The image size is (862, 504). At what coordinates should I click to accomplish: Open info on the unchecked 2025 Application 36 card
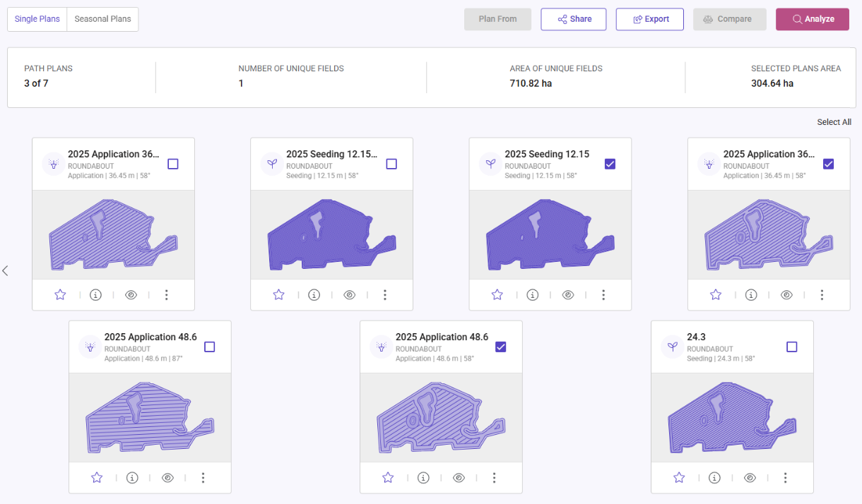[96, 295]
